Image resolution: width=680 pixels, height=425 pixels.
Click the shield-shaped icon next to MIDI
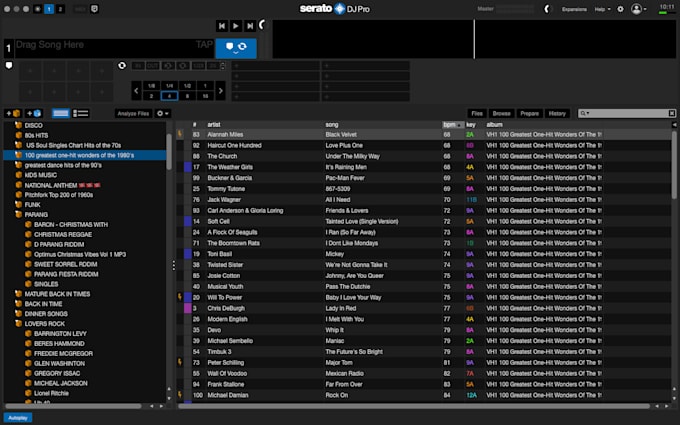click(95, 9)
